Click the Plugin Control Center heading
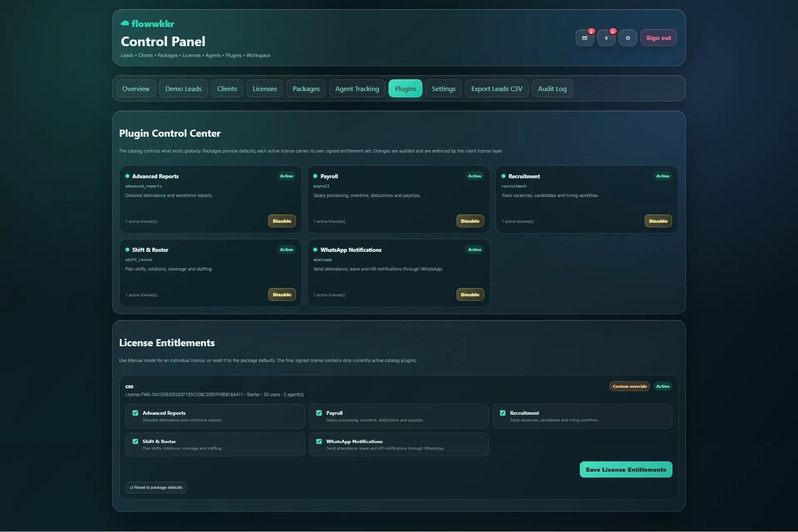The width and height of the screenshot is (798, 532). tap(170, 133)
